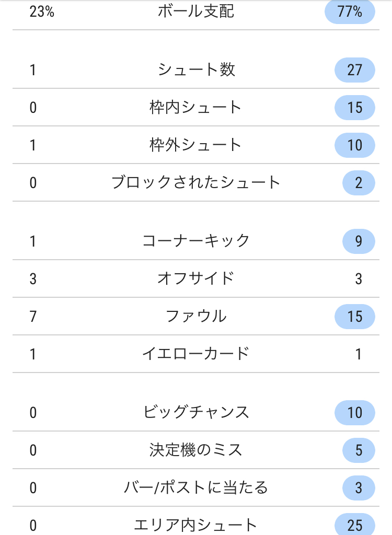Tap the 10 big chances badge
This screenshot has width=392, height=535.
355,413
